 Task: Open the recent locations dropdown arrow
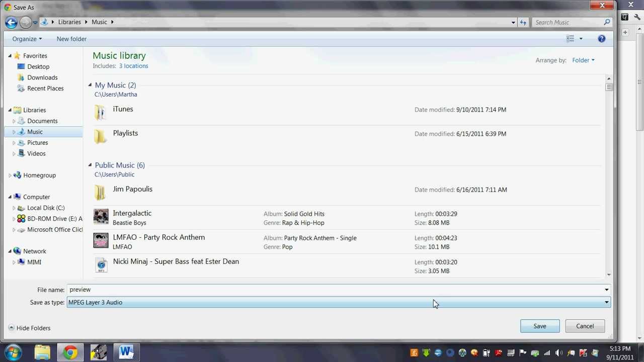35,23
